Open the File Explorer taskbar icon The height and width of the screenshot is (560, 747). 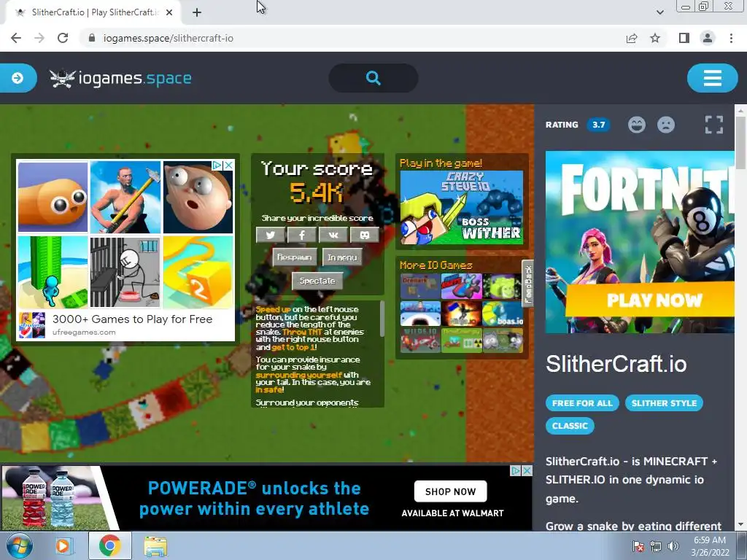[155, 545]
